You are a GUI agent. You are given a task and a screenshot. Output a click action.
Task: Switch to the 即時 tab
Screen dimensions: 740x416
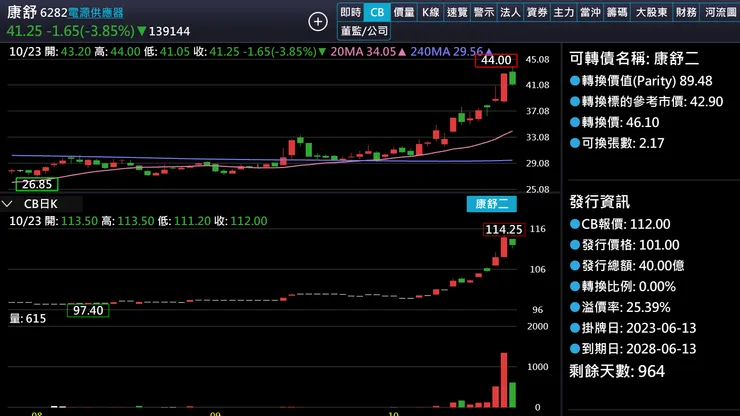click(351, 12)
